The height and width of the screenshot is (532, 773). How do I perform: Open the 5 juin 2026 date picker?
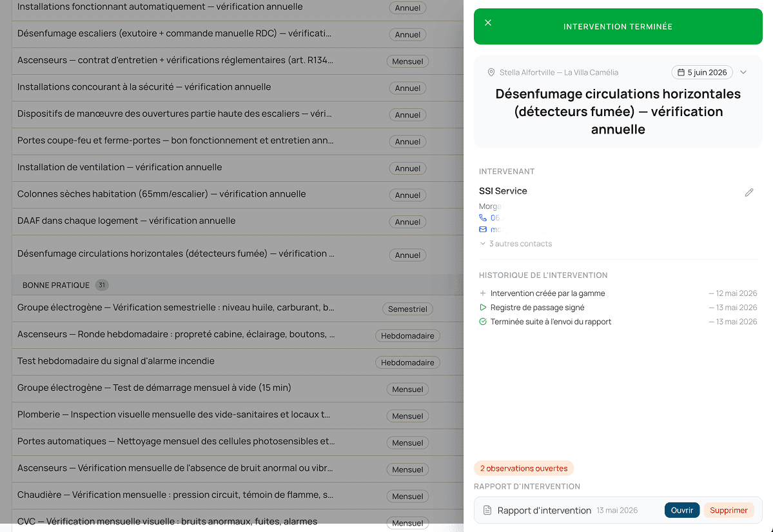point(701,72)
